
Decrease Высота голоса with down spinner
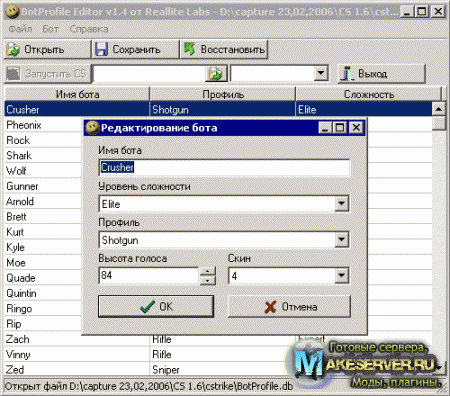(208, 280)
